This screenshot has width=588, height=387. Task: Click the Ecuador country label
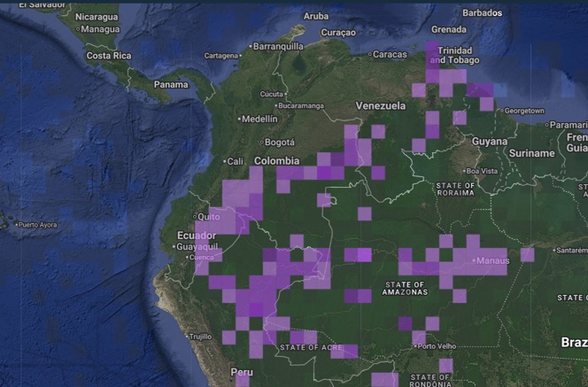coord(197,236)
